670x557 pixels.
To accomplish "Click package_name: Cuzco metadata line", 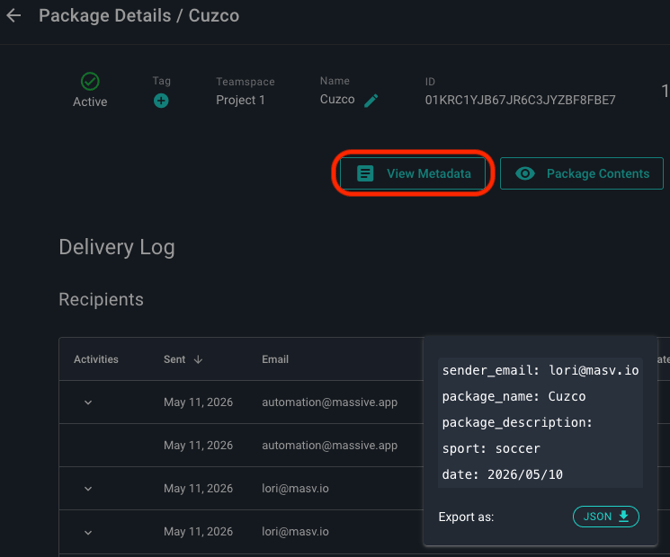I will [514, 397].
